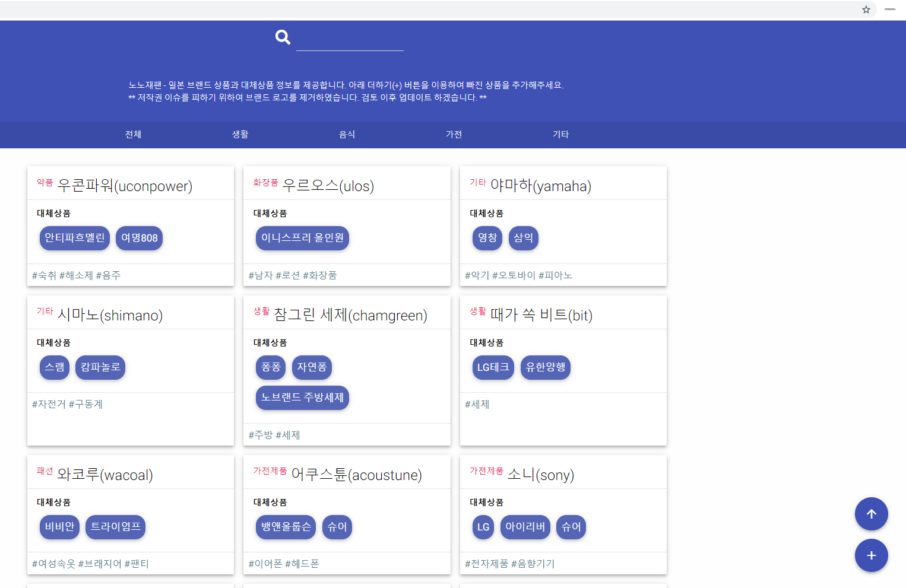Click hashtags #남자 #로션 #화장품

pos(293,275)
